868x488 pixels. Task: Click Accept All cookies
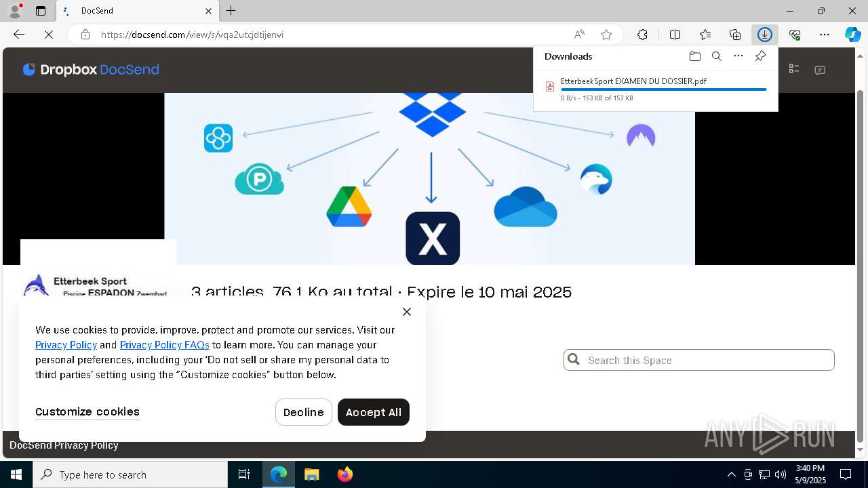pos(374,412)
